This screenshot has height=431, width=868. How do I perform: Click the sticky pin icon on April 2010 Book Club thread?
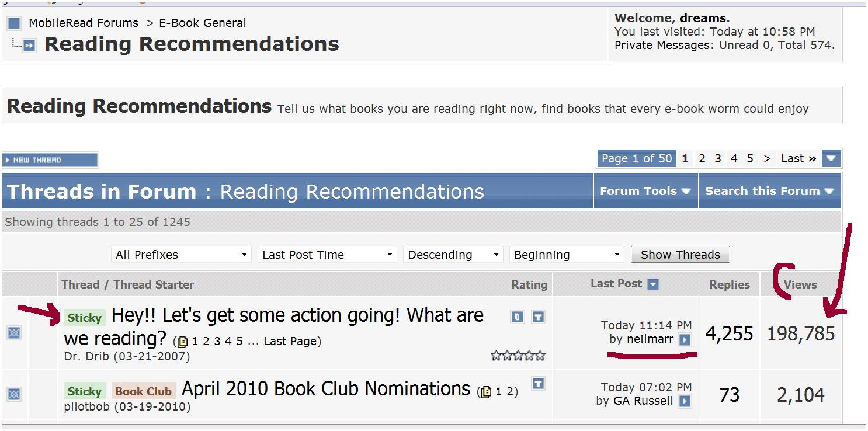[x=538, y=383]
